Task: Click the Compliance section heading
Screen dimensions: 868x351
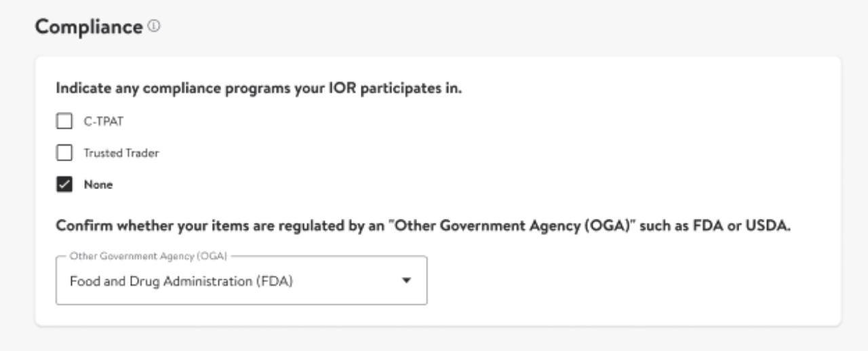Action: click(88, 27)
